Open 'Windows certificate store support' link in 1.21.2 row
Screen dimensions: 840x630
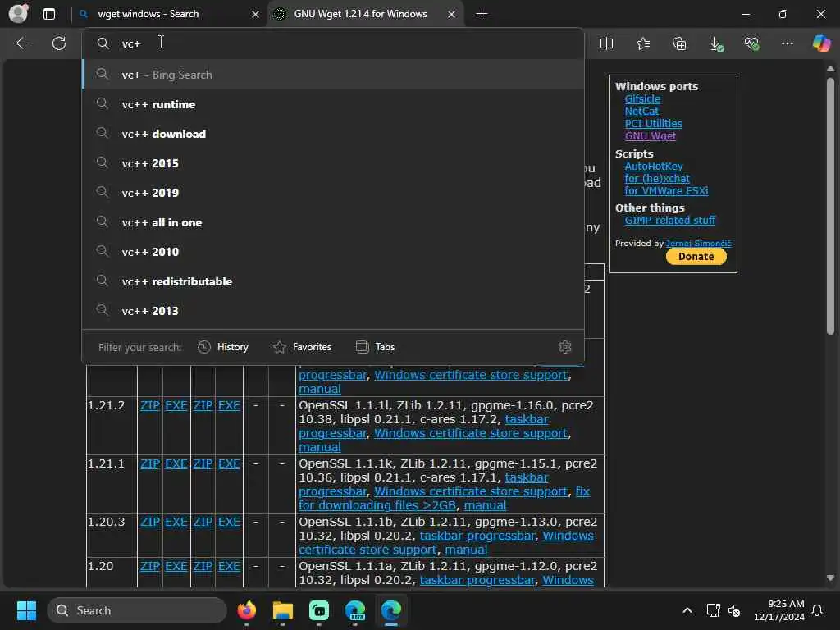tap(470, 433)
